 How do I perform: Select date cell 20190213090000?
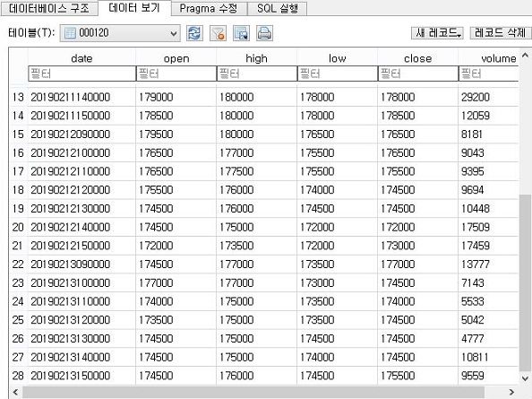(82, 265)
